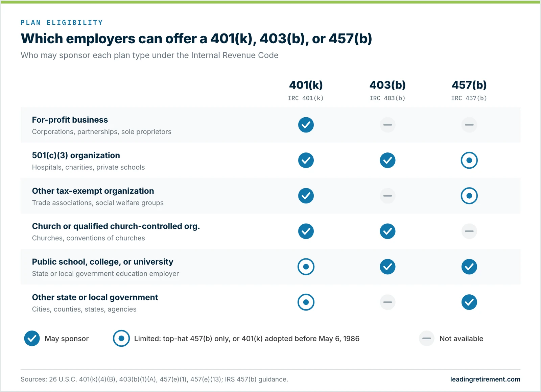
Task: Click the 403(b) checkmark for 501(c)(3) organization
Action: [x=387, y=161]
